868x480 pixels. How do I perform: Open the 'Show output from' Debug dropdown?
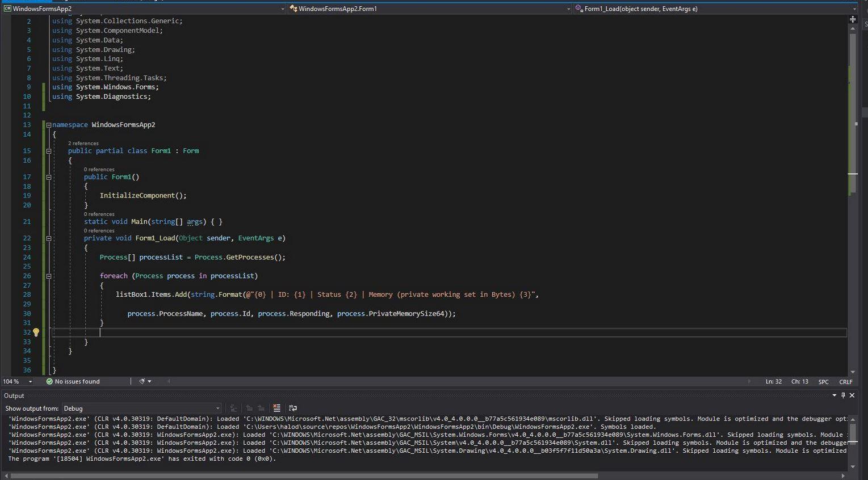point(141,409)
